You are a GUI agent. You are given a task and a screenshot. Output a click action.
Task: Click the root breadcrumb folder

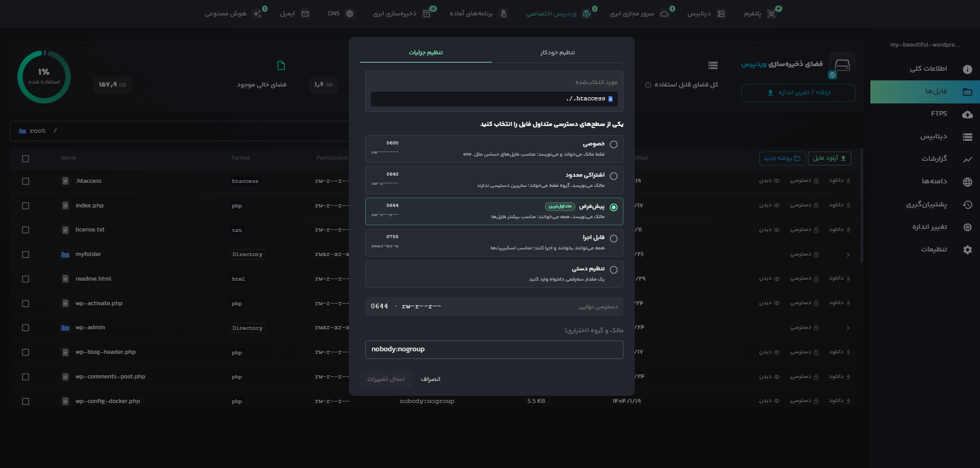32,131
